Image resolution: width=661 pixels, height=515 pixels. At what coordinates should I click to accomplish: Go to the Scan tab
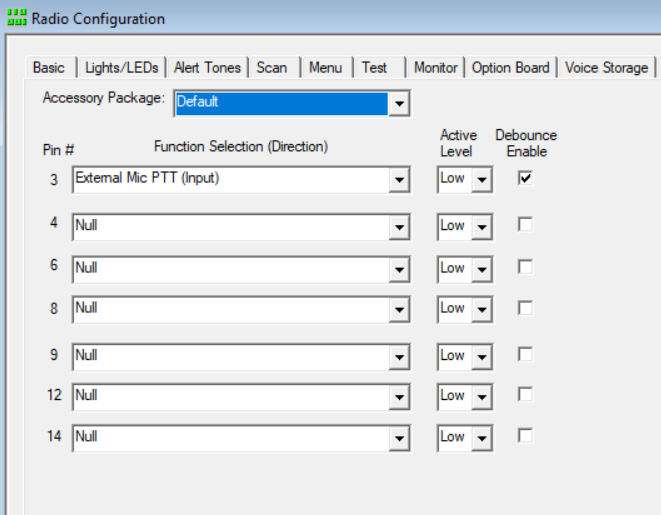pos(272,68)
